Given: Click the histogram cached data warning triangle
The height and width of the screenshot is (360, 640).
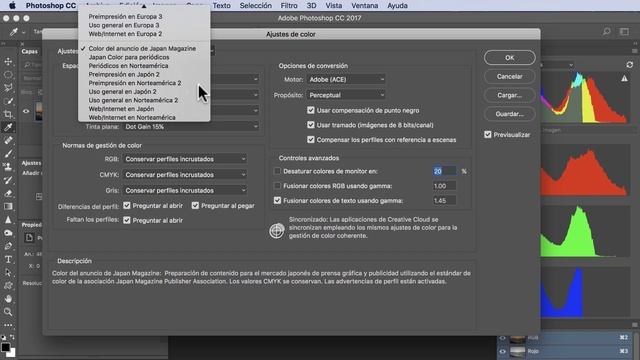Looking at the screenshot, I should [x=624, y=78].
